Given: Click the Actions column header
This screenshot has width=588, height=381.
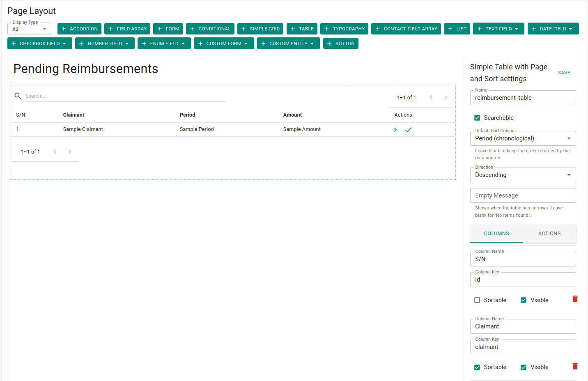Looking at the screenshot, I should point(403,115).
